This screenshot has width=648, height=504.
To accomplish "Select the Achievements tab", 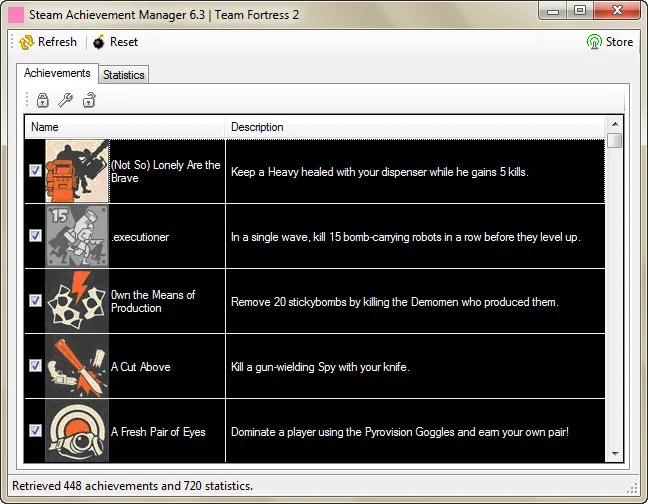I will [57, 73].
